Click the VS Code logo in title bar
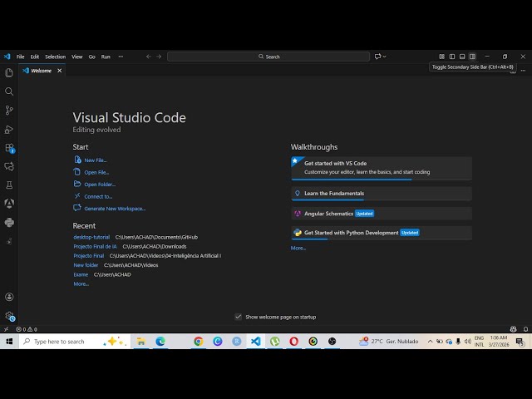This screenshot has height=399, width=532. (7, 57)
